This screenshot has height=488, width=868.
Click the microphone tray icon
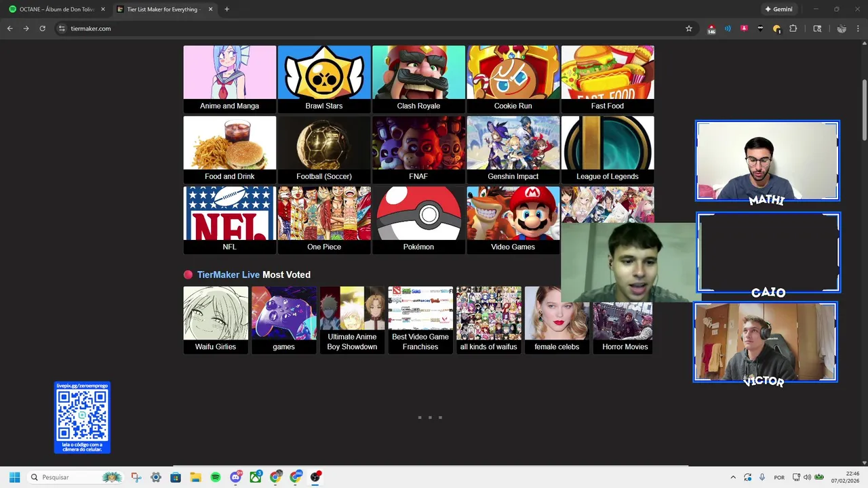[762, 477]
